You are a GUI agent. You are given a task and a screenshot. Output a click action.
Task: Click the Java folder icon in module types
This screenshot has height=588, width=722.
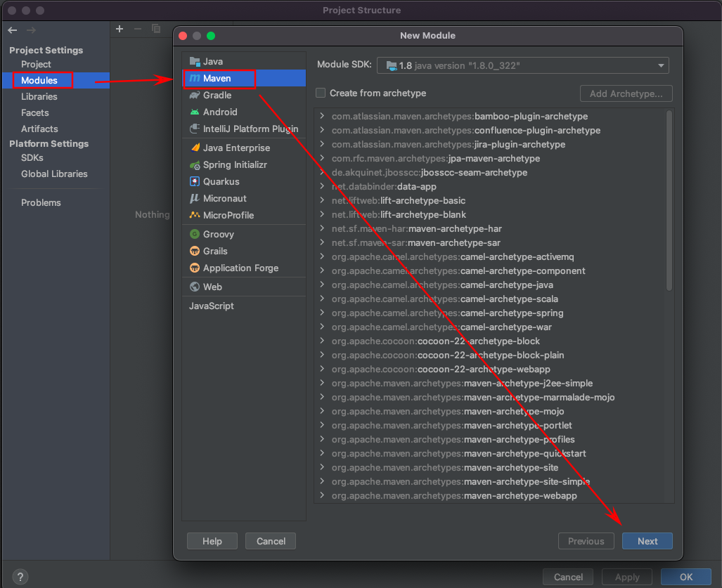click(195, 61)
